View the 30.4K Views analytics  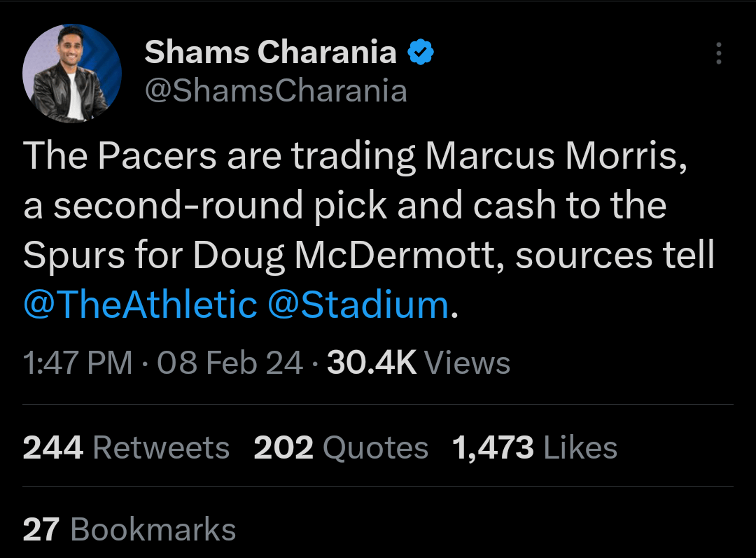pos(418,363)
